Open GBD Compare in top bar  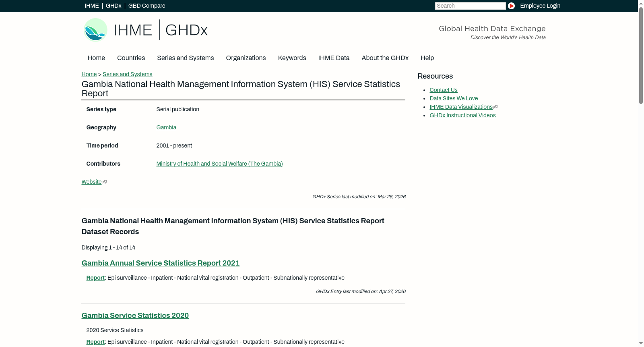click(x=147, y=6)
